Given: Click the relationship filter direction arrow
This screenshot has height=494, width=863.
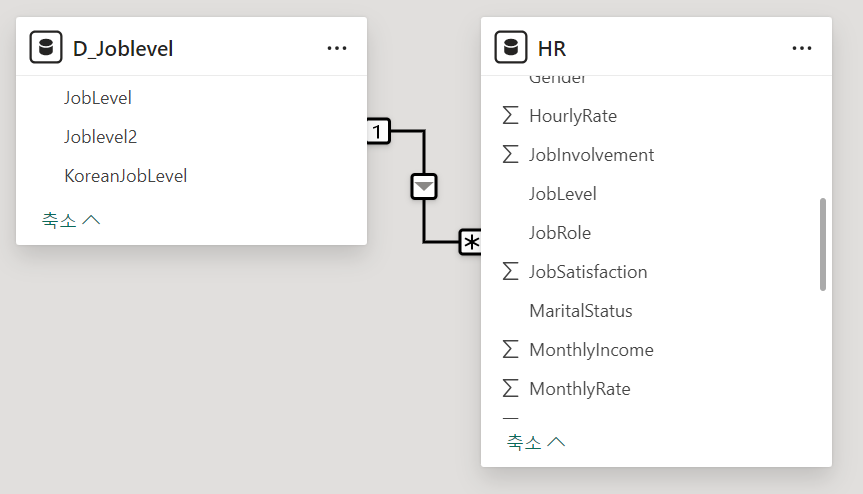Looking at the screenshot, I should [425, 186].
